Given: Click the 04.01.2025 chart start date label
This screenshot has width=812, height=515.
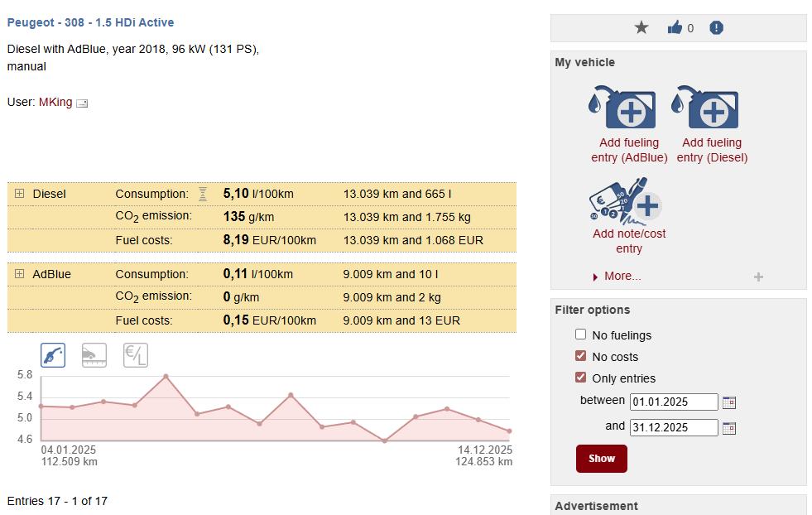Looking at the screenshot, I should (x=69, y=450).
